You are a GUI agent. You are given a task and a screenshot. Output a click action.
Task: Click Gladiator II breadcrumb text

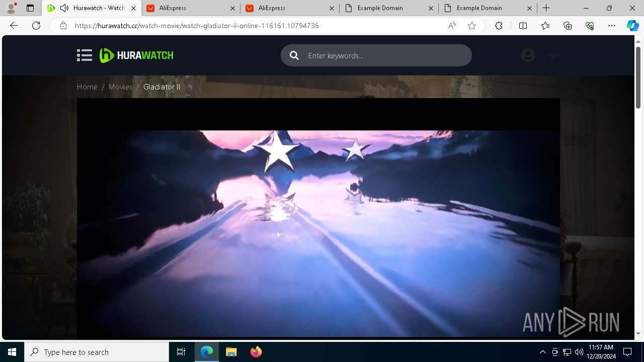coord(162,87)
